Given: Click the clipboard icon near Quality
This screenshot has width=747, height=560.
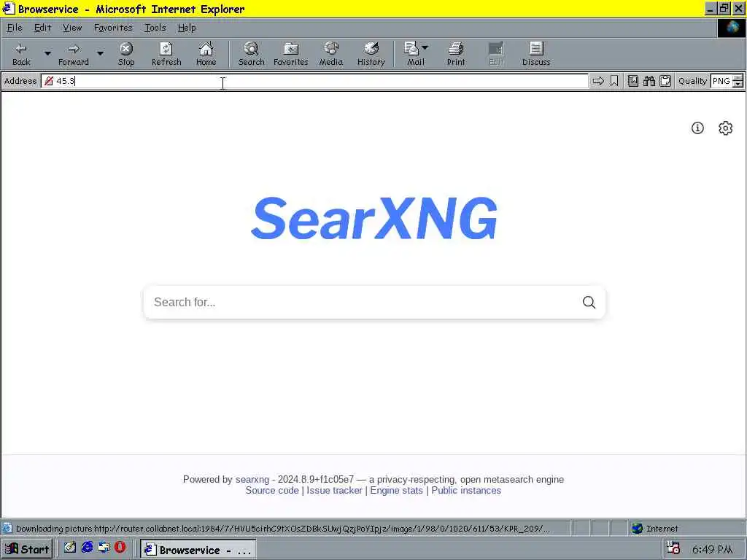Looking at the screenshot, I should [665, 81].
